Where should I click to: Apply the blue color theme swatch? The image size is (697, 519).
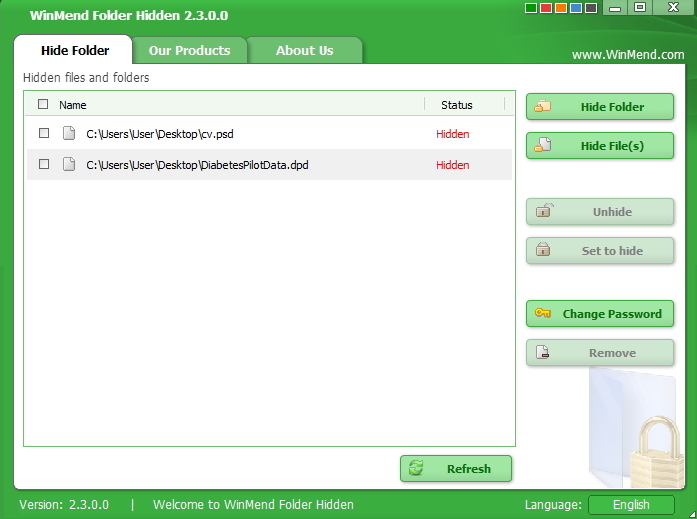576,8
